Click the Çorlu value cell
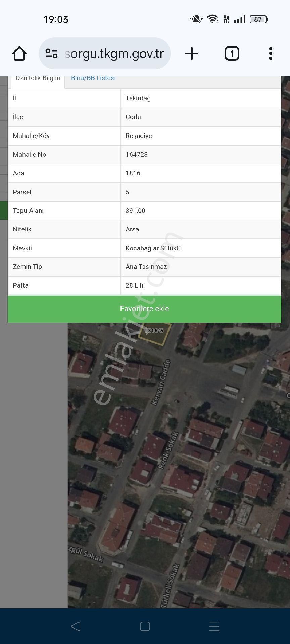The image size is (290, 644). (201, 117)
